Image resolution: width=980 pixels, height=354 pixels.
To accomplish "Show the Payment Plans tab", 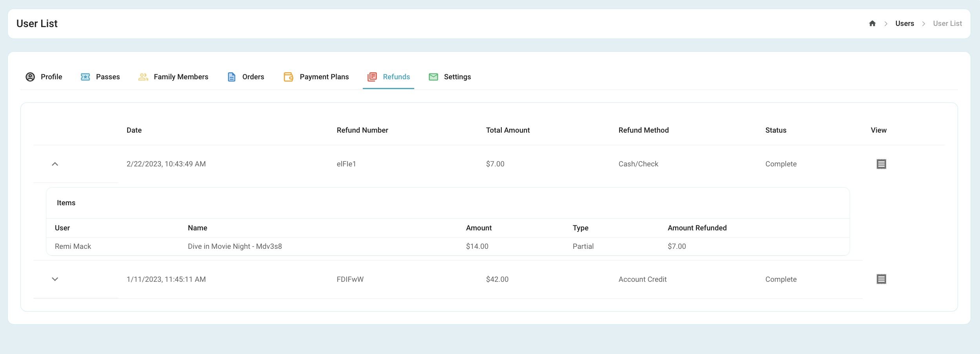I will (x=316, y=77).
